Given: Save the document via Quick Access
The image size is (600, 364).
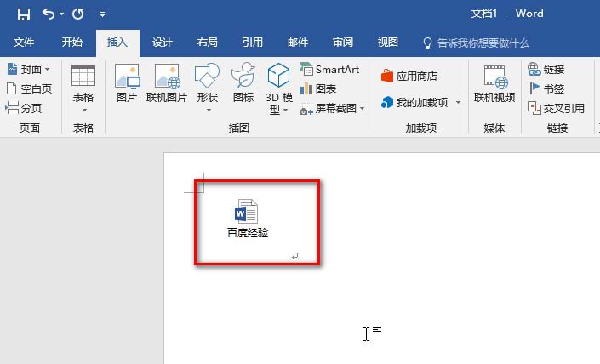Looking at the screenshot, I should [24, 14].
